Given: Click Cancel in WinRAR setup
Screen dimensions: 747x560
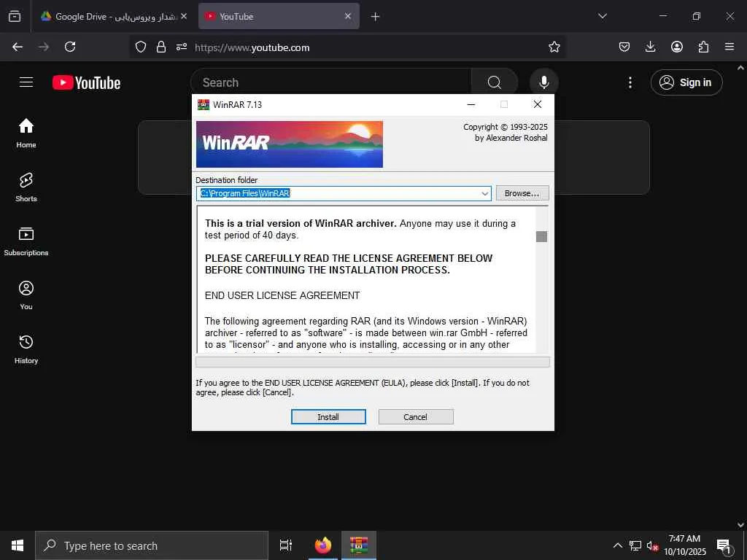Looking at the screenshot, I should pyautogui.click(x=415, y=416).
